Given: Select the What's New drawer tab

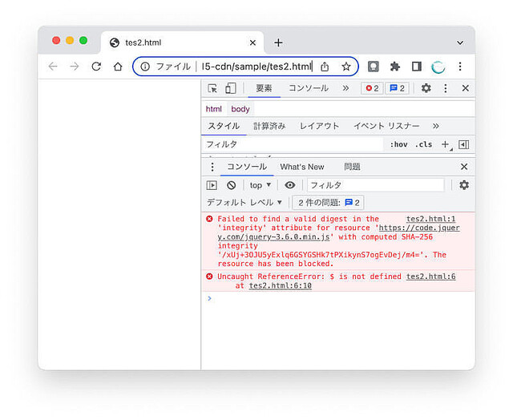Looking at the screenshot, I should 302,167.
